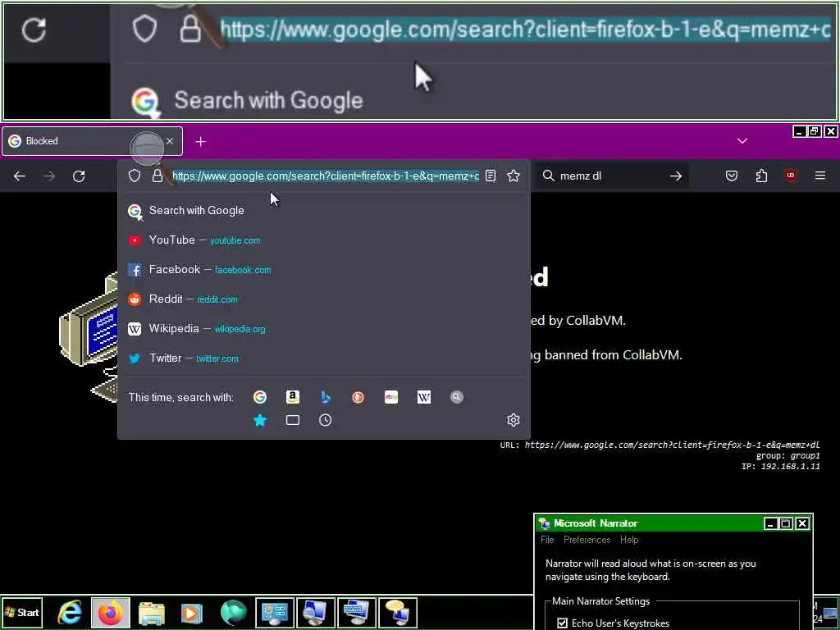Search this time with DuckDuckGo icon

click(x=358, y=397)
